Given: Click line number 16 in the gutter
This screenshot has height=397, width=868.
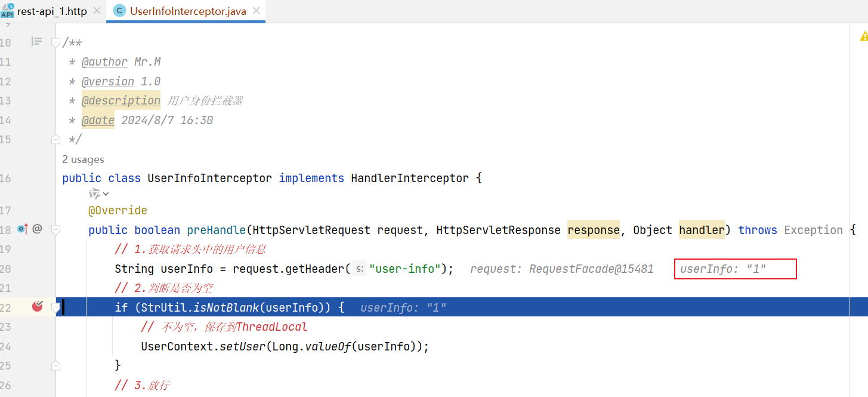Looking at the screenshot, I should tap(6, 178).
